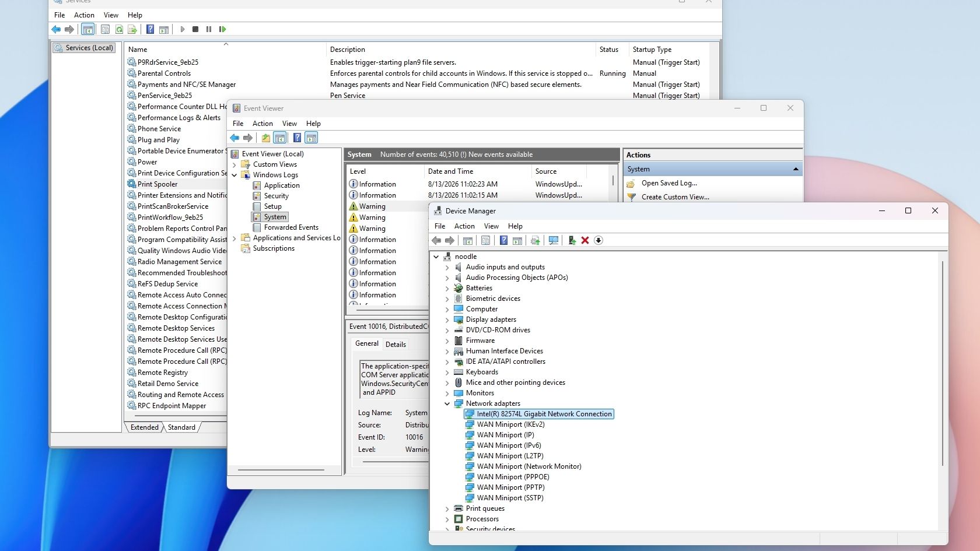Click Event Viewer Show/Hide Console Tree icon
The width and height of the screenshot is (980, 551).
pyautogui.click(x=280, y=138)
